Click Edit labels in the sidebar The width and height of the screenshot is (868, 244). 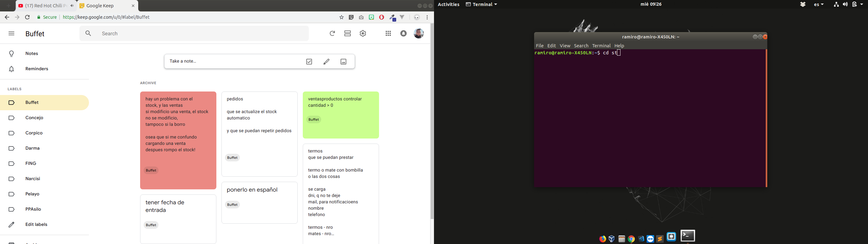coord(37,225)
